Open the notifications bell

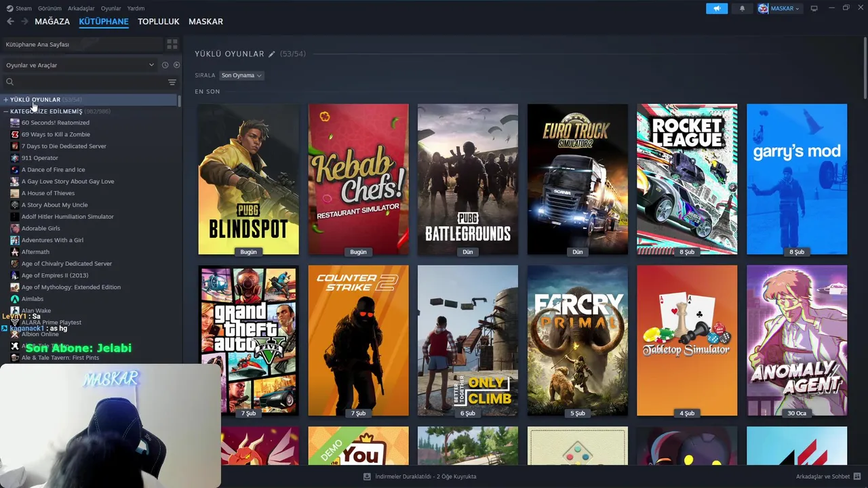tap(742, 8)
